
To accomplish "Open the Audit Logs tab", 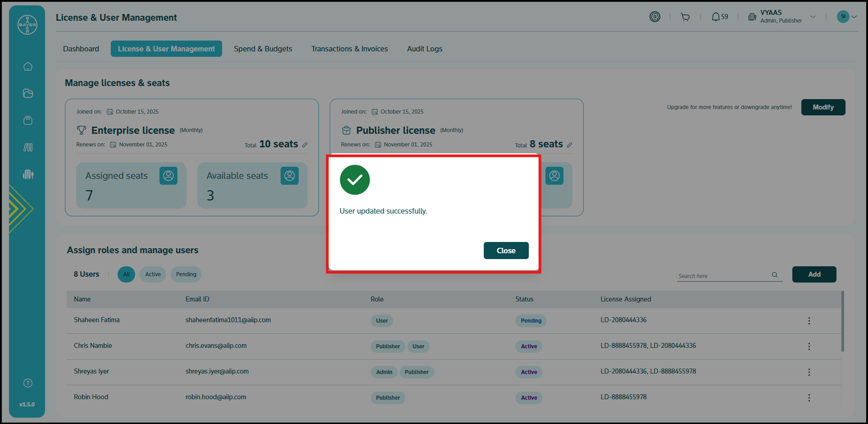I will click(x=424, y=49).
